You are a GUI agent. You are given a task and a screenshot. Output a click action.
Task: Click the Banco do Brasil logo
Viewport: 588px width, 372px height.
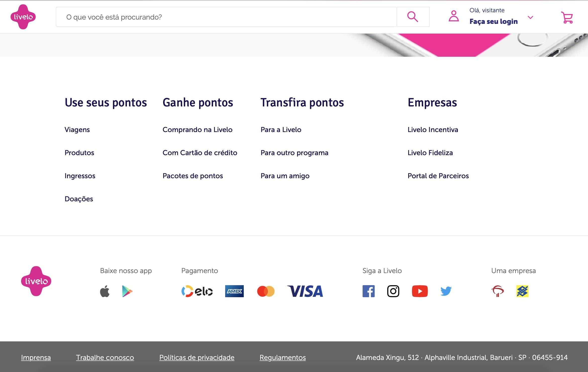522,291
